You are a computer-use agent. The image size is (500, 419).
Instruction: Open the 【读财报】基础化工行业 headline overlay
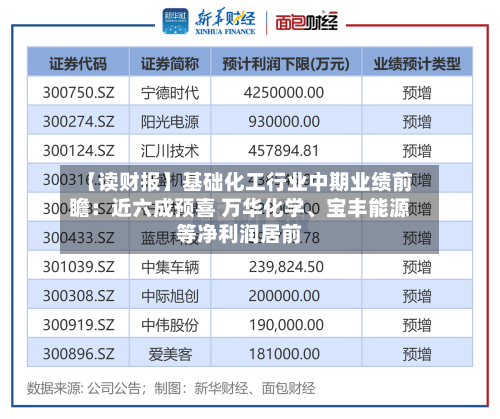[249, 209]
